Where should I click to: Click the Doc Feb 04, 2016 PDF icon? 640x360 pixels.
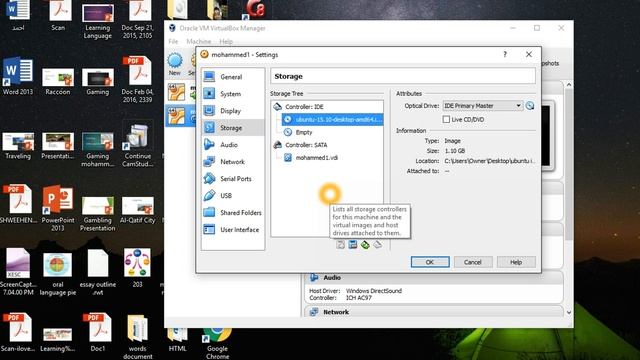[138, 79]
